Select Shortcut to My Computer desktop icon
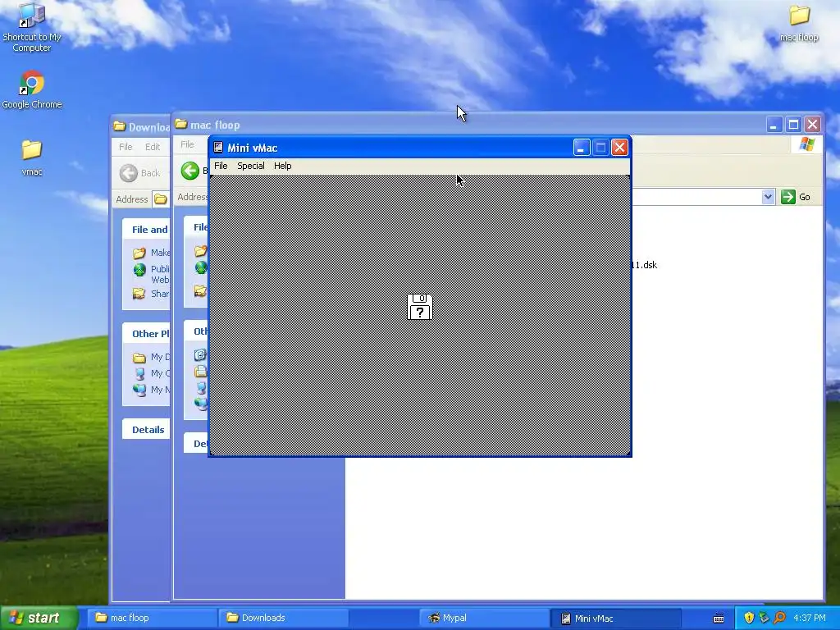840x630 pixels. [x=32, y=27]
